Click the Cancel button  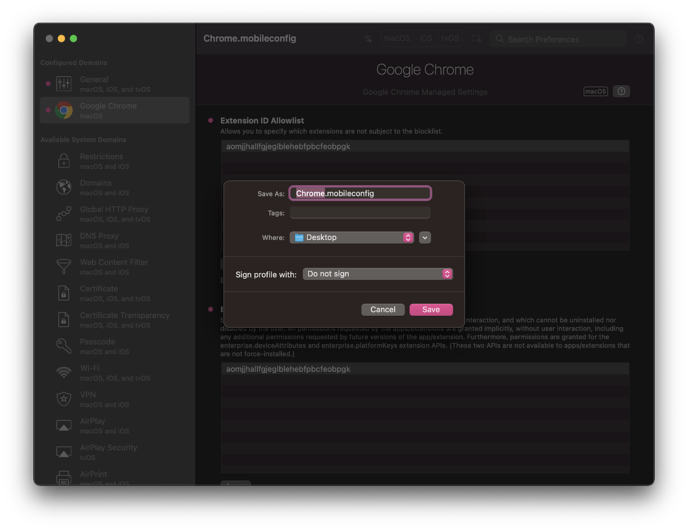(x=383, y=309)
